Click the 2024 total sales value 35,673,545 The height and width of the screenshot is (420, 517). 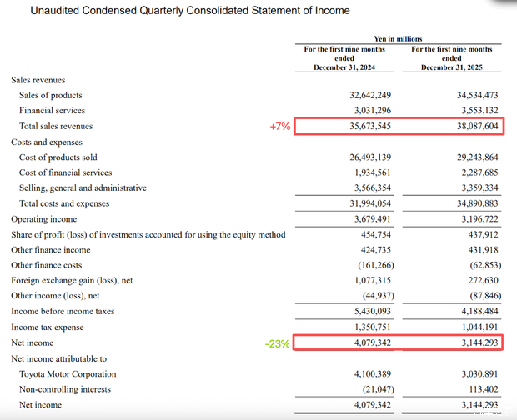click(x=366, y=127)
